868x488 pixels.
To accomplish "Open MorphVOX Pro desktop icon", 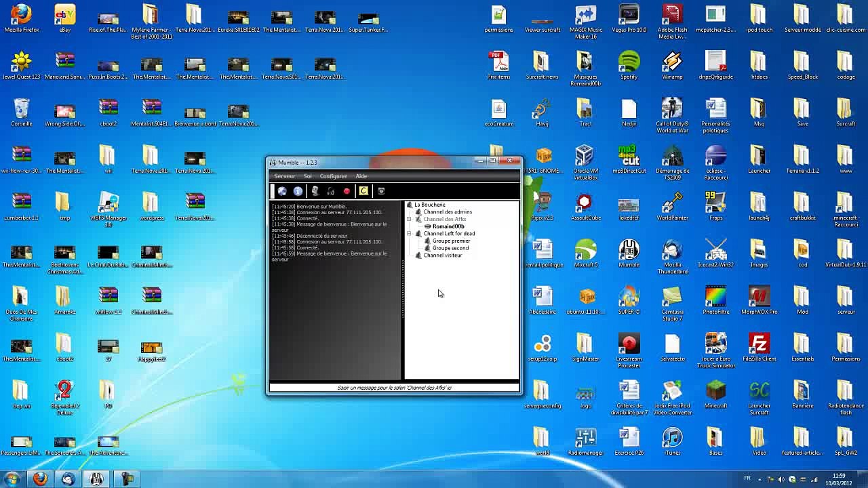I will tap(759, 300).
